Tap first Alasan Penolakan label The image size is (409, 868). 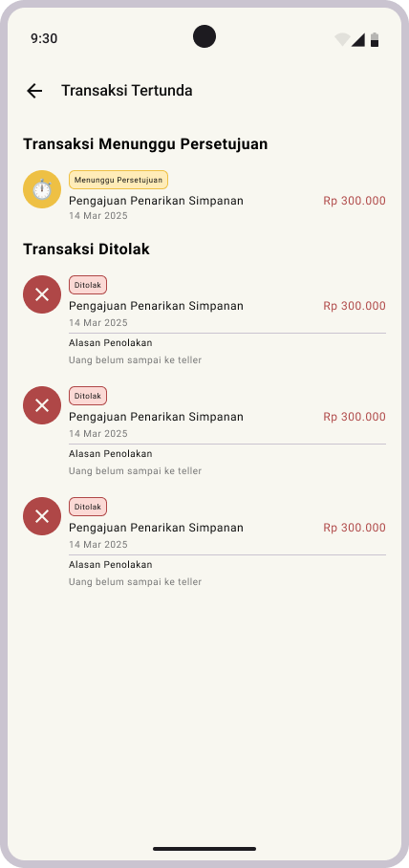pos(111,343)
